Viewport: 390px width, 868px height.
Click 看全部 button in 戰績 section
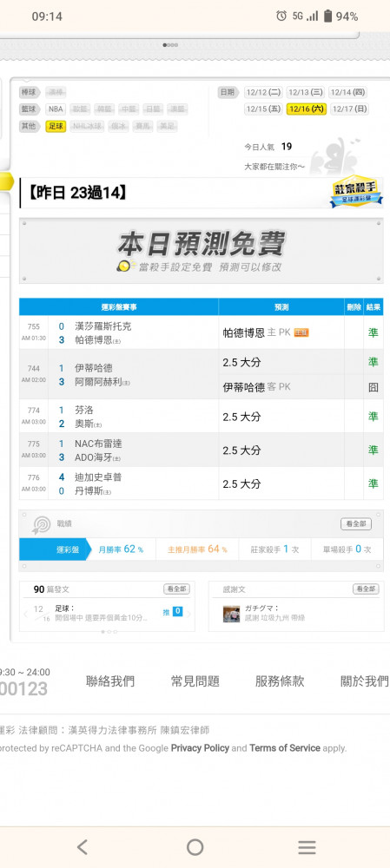355,523
